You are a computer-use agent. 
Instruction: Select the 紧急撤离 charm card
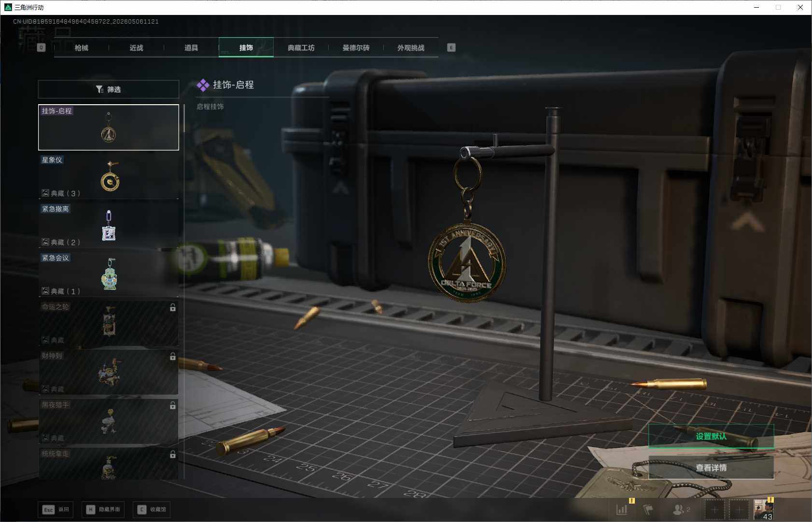coord(109,226)
